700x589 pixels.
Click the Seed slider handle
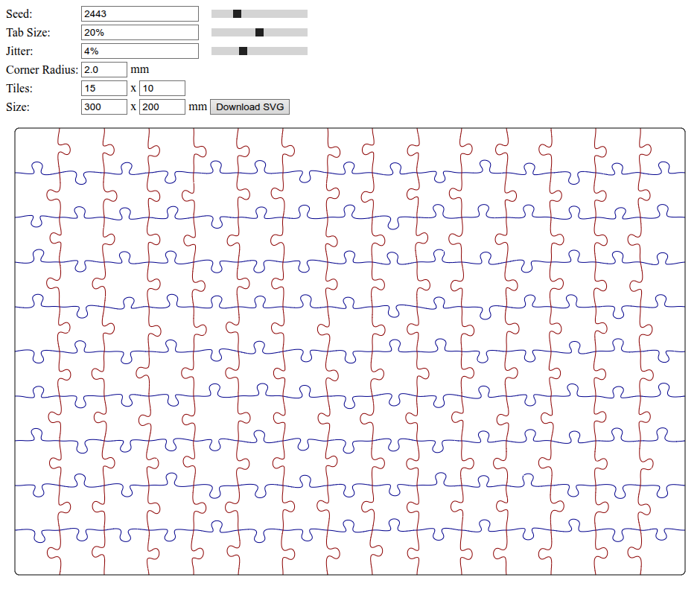pyautogui.click(x=237, y=13)
